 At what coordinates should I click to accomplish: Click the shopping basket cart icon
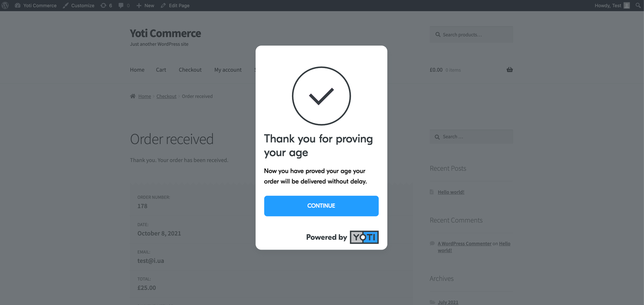coord(509,70)
